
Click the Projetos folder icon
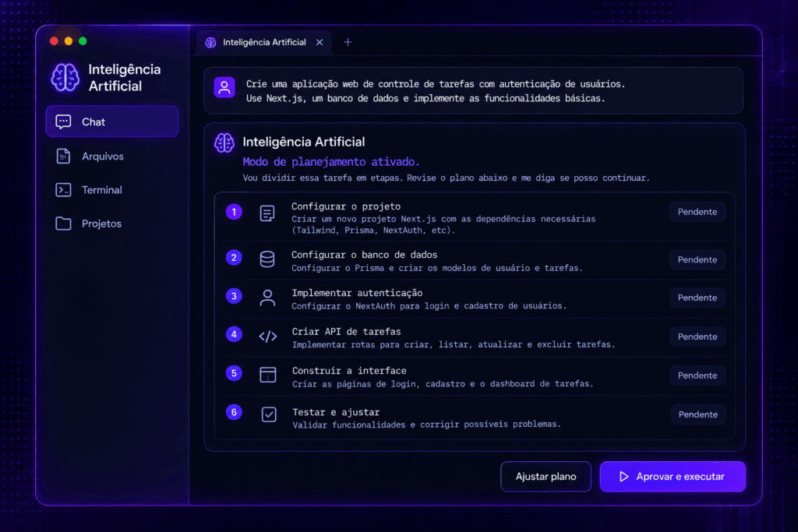63,224
